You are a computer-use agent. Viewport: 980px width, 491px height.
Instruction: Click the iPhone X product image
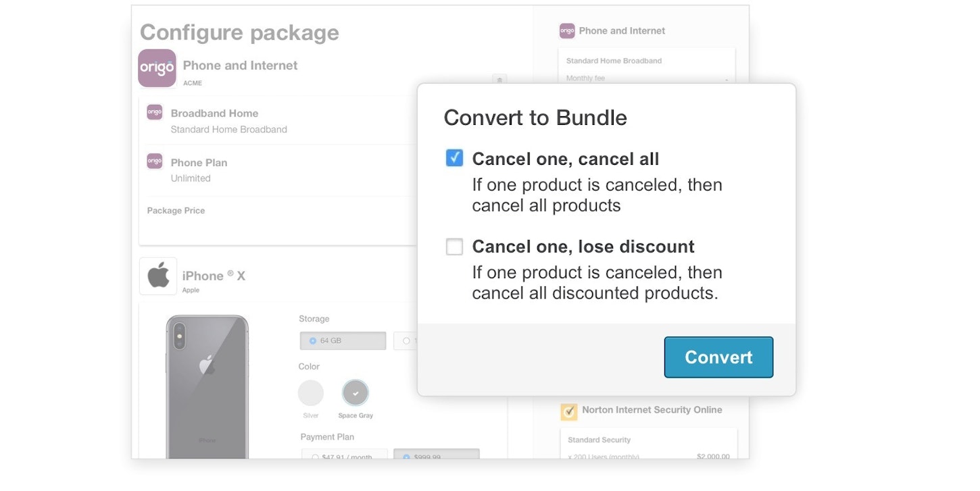point(207,386)
